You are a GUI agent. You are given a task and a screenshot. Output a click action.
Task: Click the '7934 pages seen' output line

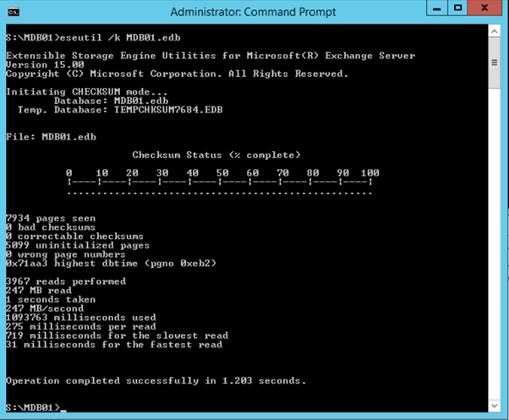(51, 218)
